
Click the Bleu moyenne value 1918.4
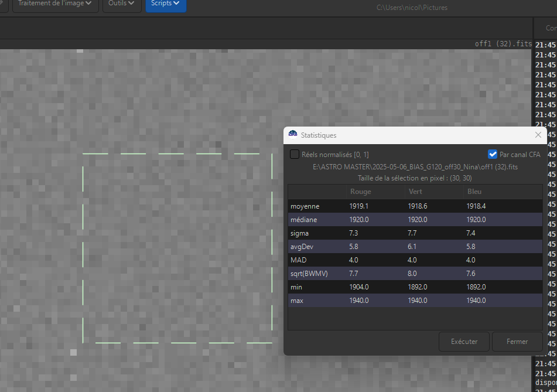click(x=476, y=206)
